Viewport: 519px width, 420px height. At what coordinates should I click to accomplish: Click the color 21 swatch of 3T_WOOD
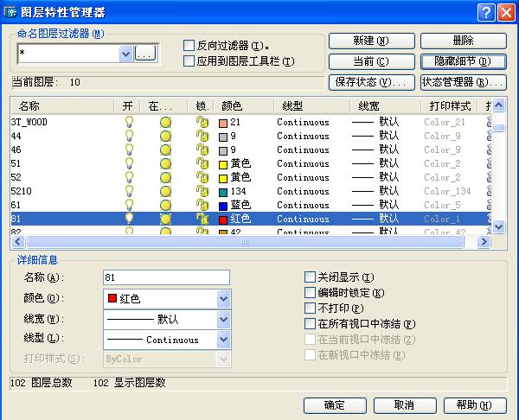click(223, 123)
